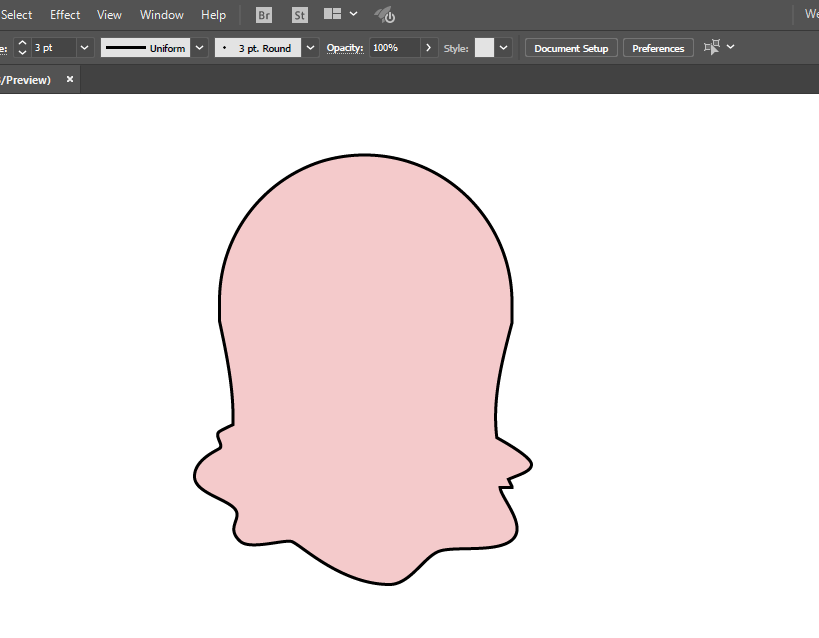Open Adobe Stock via St icon
This screenshot has width=819, height=638.
point(299,15)
